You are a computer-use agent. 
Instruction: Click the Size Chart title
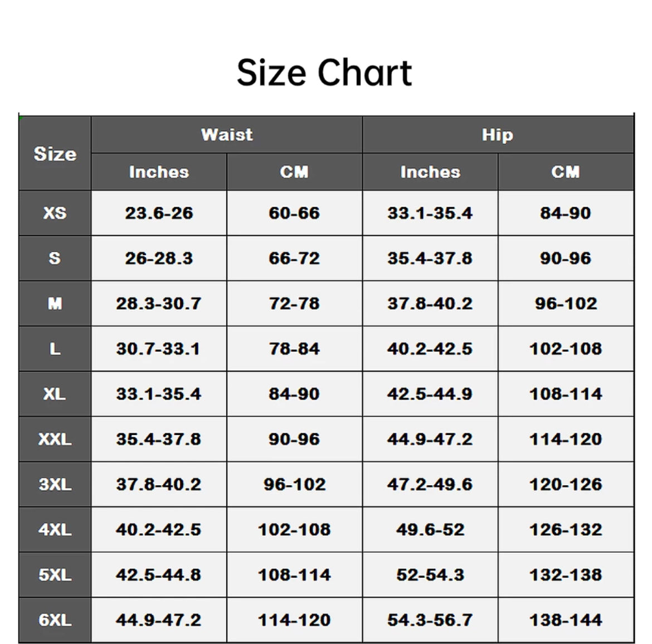tap(324, 72)
